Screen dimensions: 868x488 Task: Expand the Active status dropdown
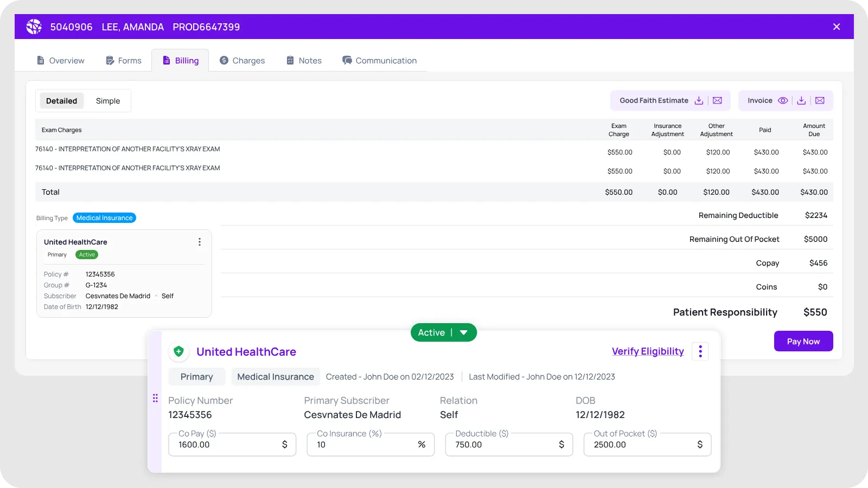463,333
